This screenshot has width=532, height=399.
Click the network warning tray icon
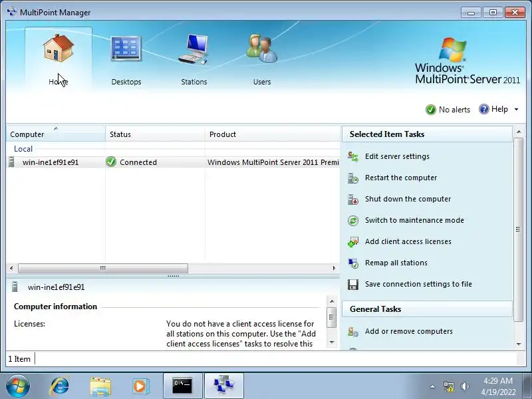448,386
